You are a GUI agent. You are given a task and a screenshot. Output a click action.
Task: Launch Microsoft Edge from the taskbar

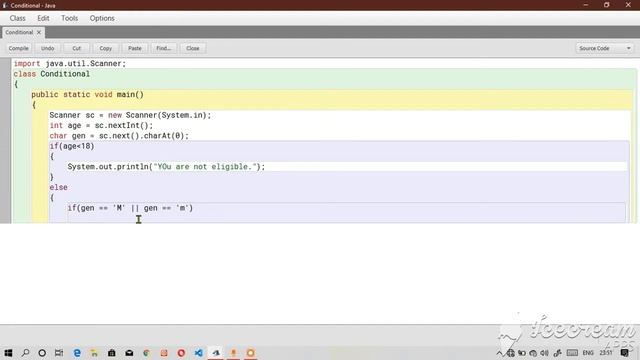tap(77, 353)
